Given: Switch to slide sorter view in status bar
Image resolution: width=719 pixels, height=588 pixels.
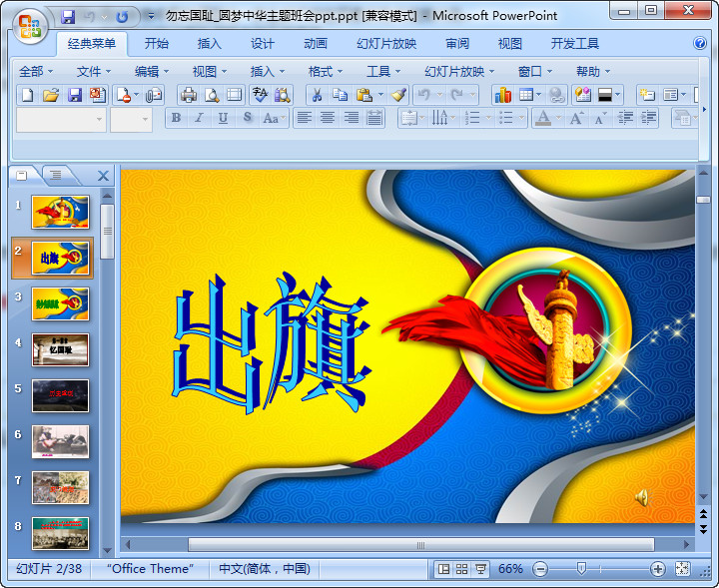Looking at the screenshot, I should pos(461,569).
